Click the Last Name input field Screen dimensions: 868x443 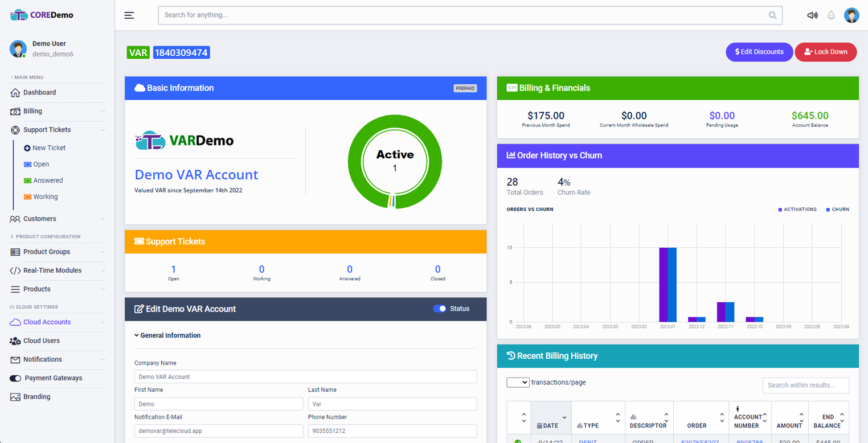(x=392, y=404)
